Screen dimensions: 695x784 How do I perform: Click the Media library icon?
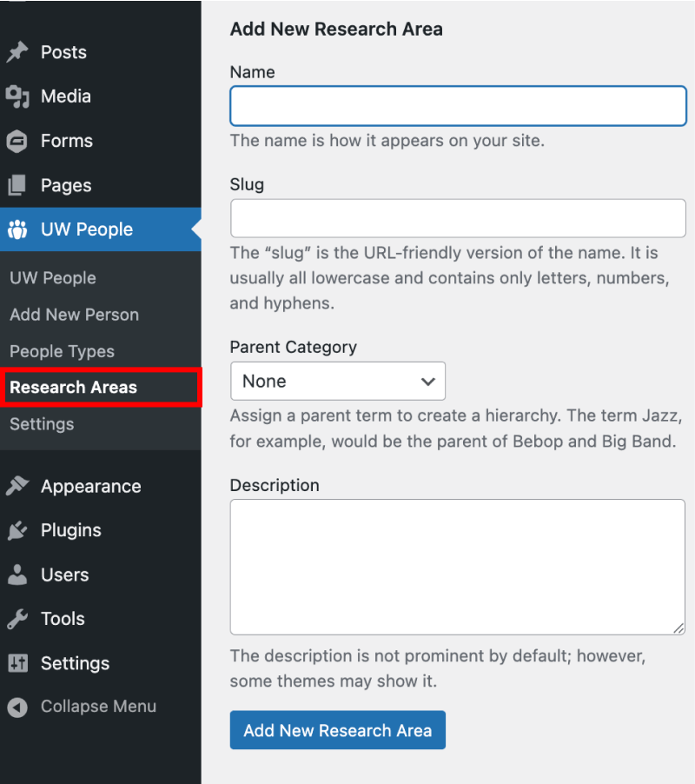click(17, 96)
